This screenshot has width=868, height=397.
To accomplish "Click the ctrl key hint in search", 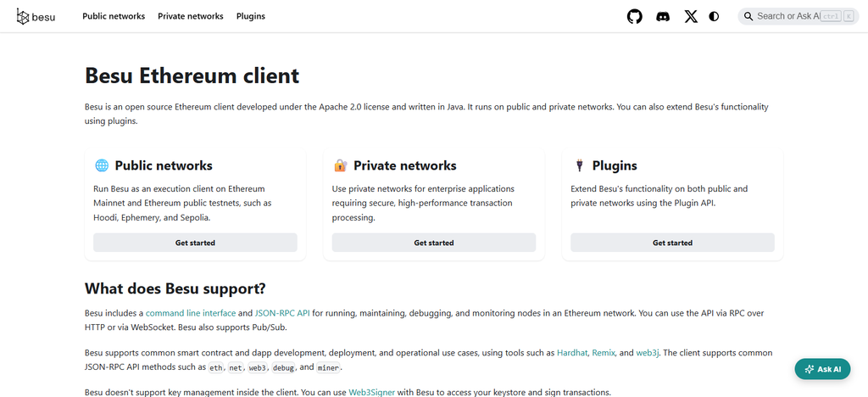I will [x=831, y=17].
